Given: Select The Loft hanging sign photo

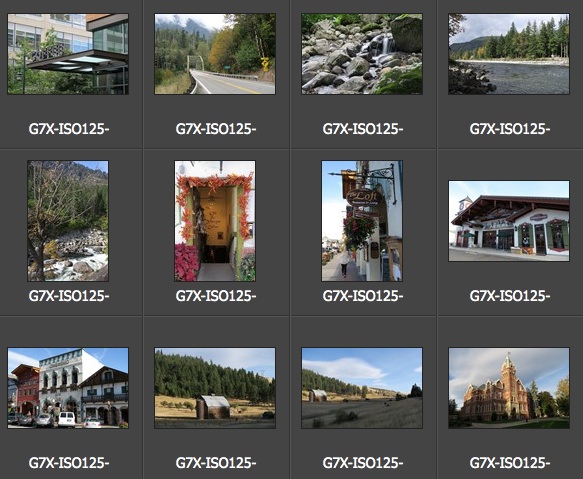Looking at the screenshot, I should click(x=362, y=221).
